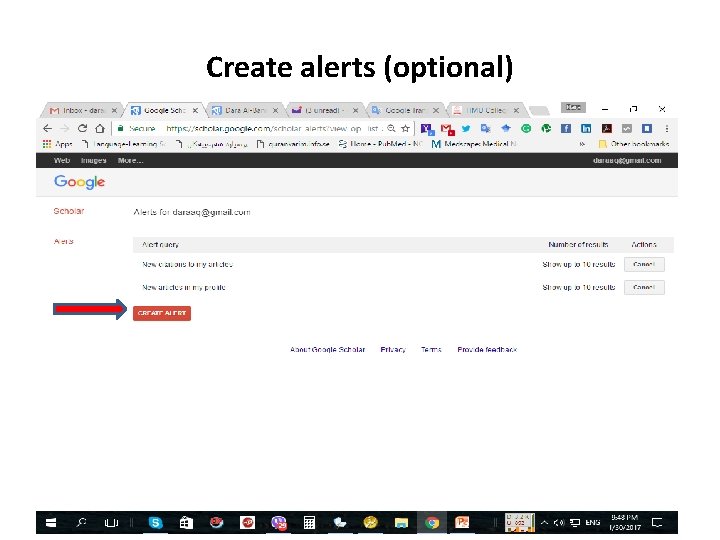Open the About Google Scholar footer link
720x540 pixels.
pyautogui.click(x=327, y=349)
